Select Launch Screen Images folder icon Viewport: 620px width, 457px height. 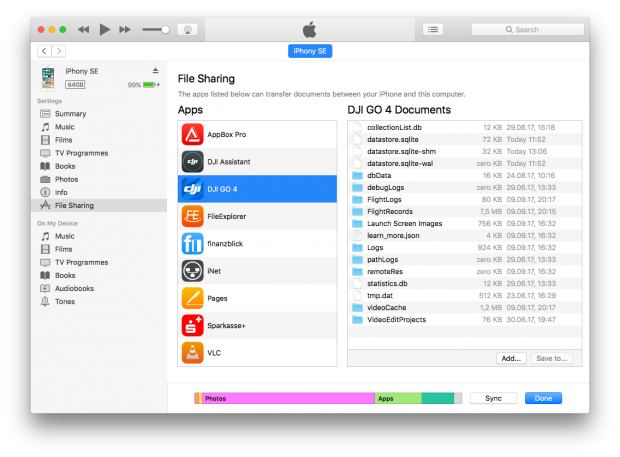click(357, 223)
